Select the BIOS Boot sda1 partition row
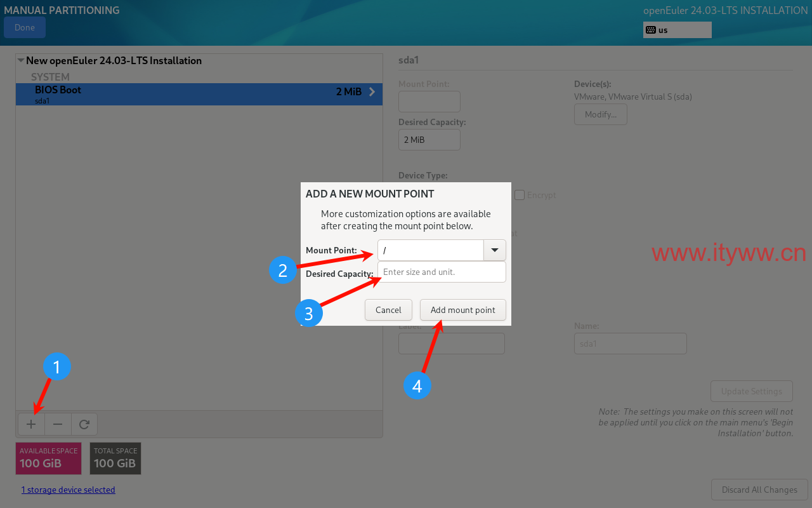 [199, 94]
